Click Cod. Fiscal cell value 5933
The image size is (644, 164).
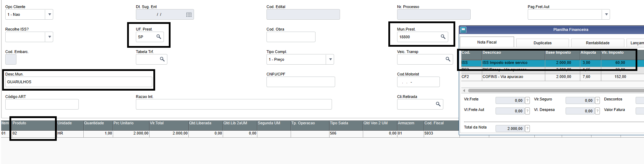coord(441,133)
